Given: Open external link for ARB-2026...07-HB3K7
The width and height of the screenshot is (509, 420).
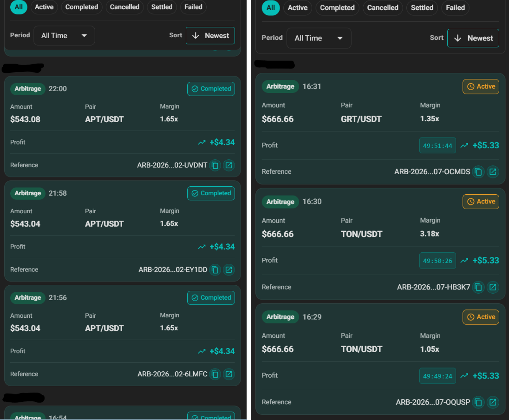Looking at the screenshot, I should click(x=493, y=287).
